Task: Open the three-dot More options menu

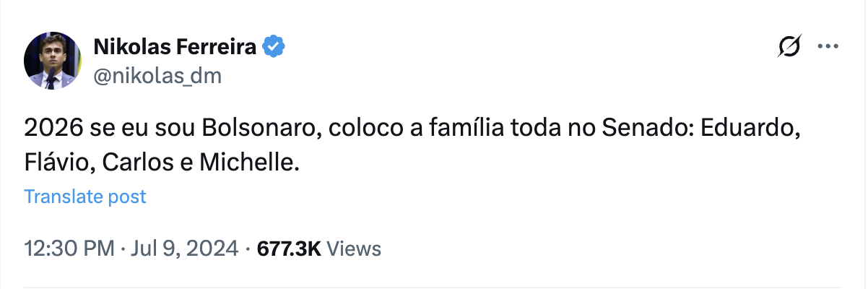Action: pyautogui.click(x=827, y=47)
